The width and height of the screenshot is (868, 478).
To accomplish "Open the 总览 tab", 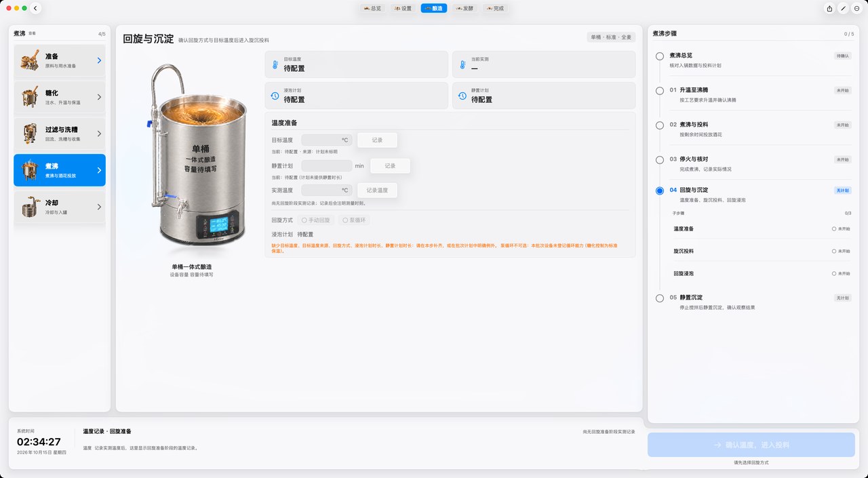I will point(373,9).
